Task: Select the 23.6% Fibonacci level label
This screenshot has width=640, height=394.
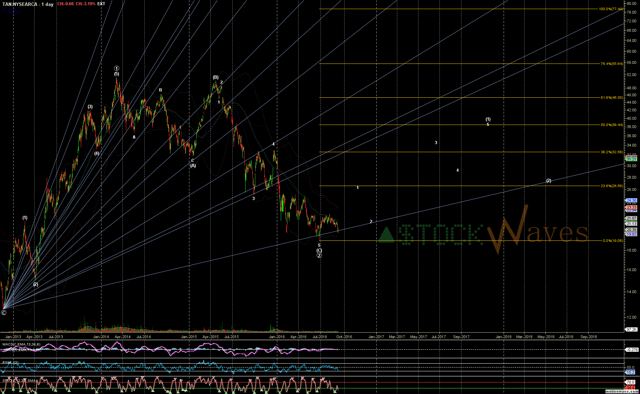Action: [611, 186]
